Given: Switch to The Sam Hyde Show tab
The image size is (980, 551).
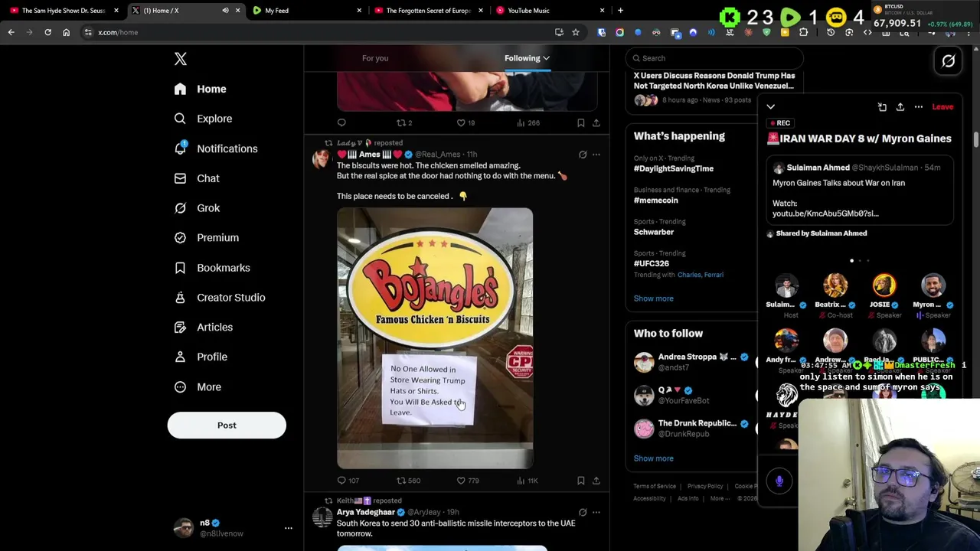Looking at the screenshot, I should coord(63,11).
